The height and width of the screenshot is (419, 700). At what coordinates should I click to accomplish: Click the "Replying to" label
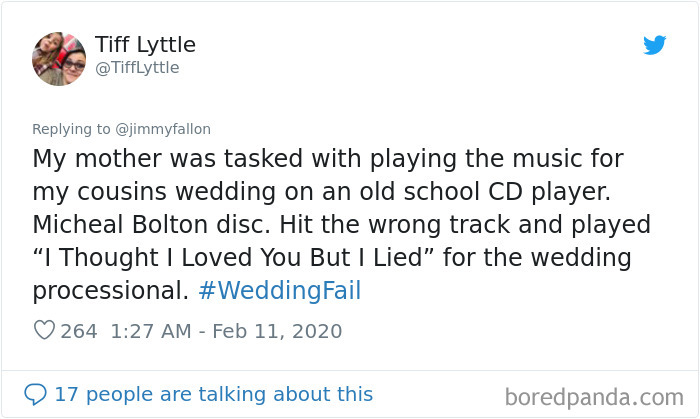click(x=72, y=129)
